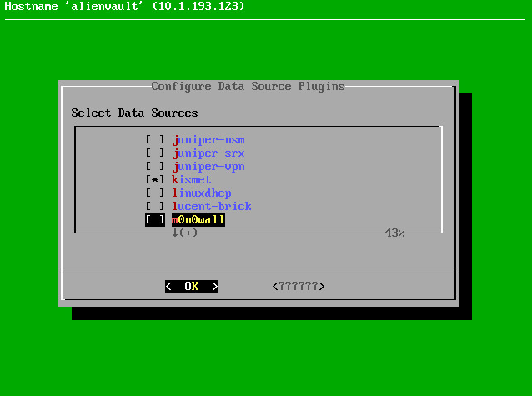Check the linuxdhcp checkbox

click(x=155, y=193)
